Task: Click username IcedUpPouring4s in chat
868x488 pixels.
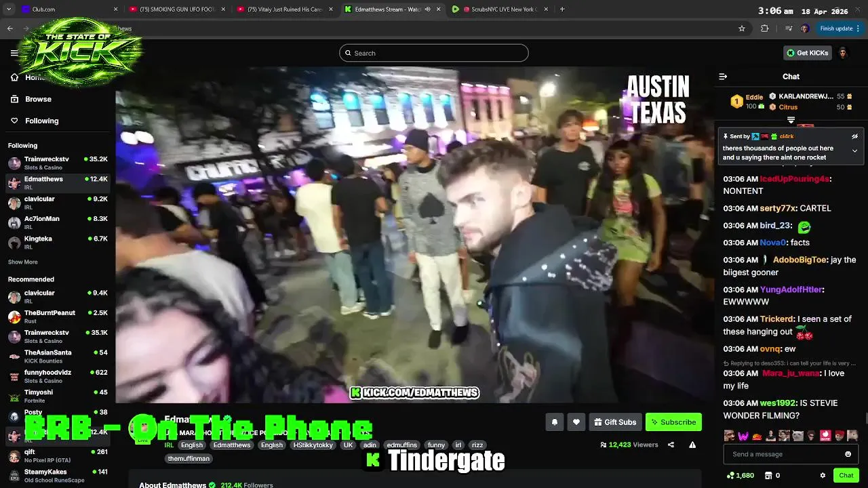Action: click(x=794, y=179)
